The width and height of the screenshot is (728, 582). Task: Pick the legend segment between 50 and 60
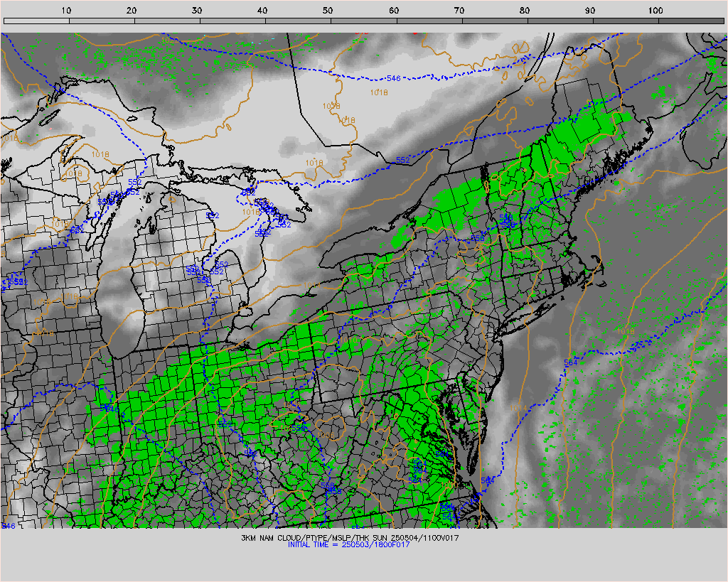[x=363, y=21]
